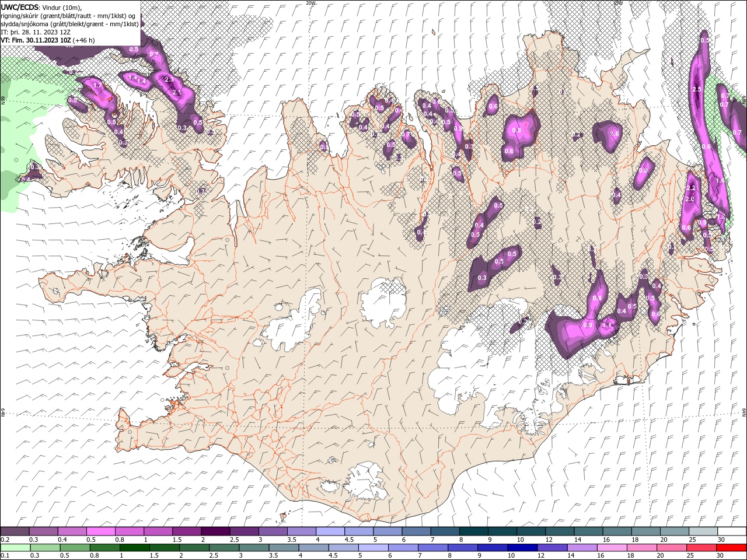
Task: Click the initial time 'IT: þri. 28. 11. 2023 12Z' line
Action: (36, 32)
